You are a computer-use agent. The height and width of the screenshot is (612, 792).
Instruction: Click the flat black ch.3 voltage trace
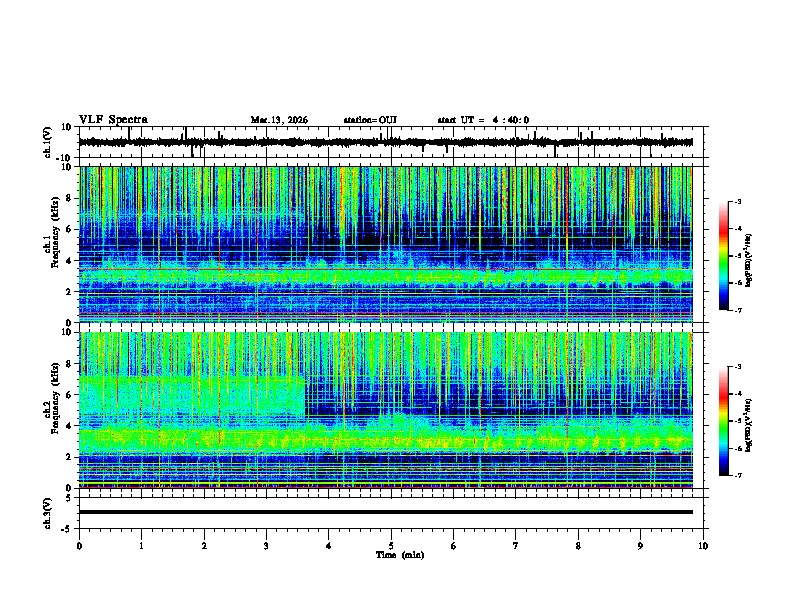pyautogui.click(x=386, y=512)
